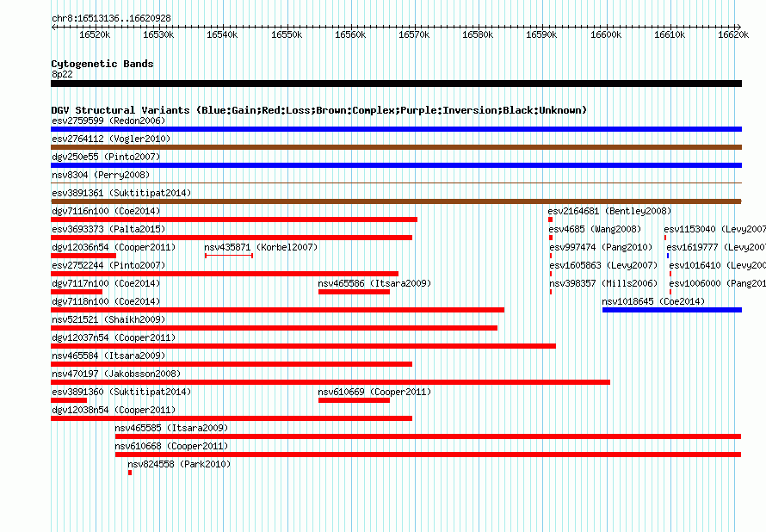Open dgv12038n54 (Cooper2011) label
The width and height of the screenshot is (766, 532).
click(114, 410)
